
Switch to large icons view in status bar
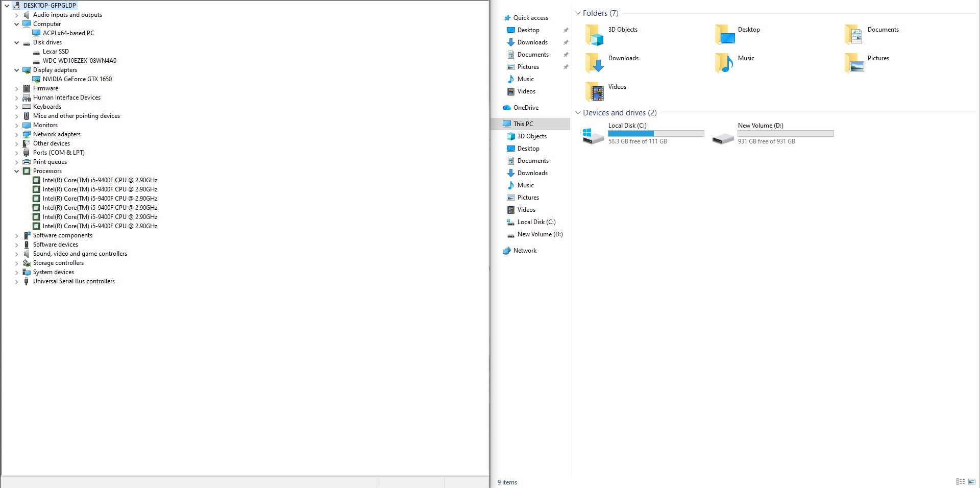pyautogui.click(x=971, y=482)
